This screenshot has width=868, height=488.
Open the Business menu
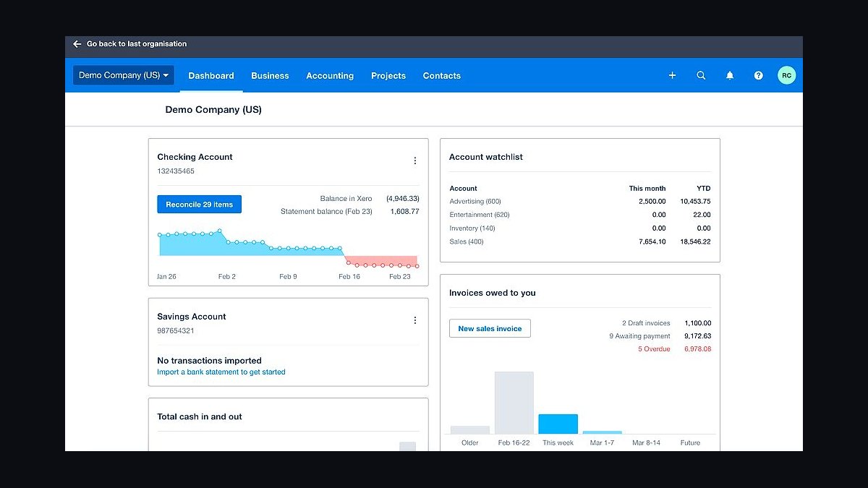[270, 75]
